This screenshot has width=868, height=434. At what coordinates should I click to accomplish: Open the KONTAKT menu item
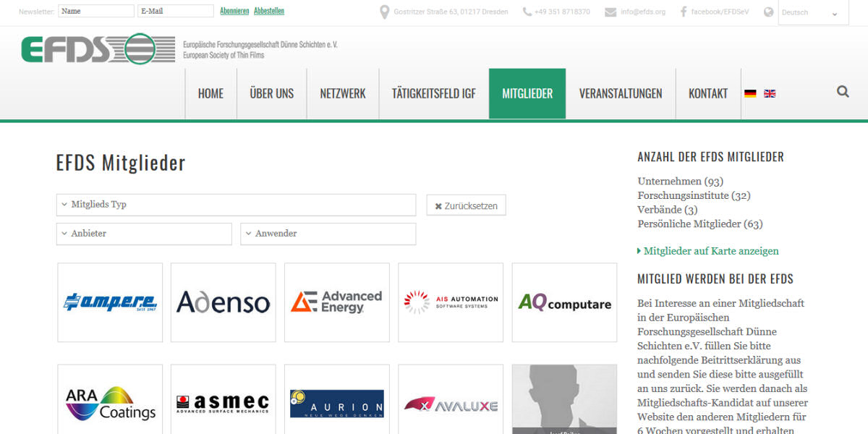[x=708, y=93]
